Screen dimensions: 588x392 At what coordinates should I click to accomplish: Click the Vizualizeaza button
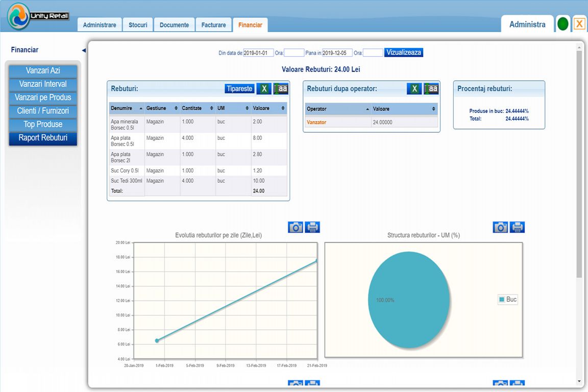point(404,53)
